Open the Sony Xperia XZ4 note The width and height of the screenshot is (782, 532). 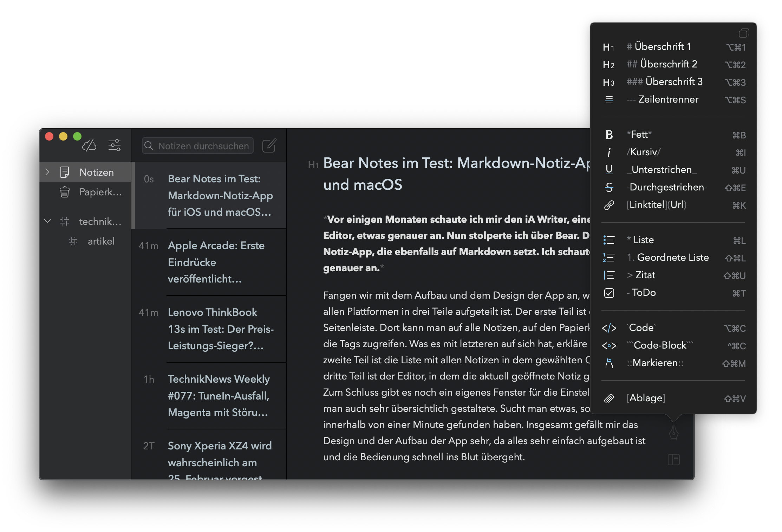209,455
